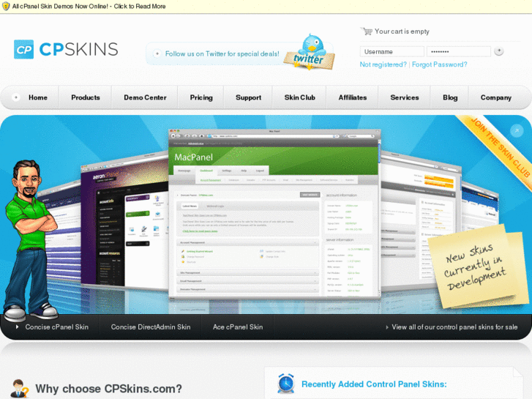Click the password input field
The image size is (532, 399).
click(x=459, y=52)
